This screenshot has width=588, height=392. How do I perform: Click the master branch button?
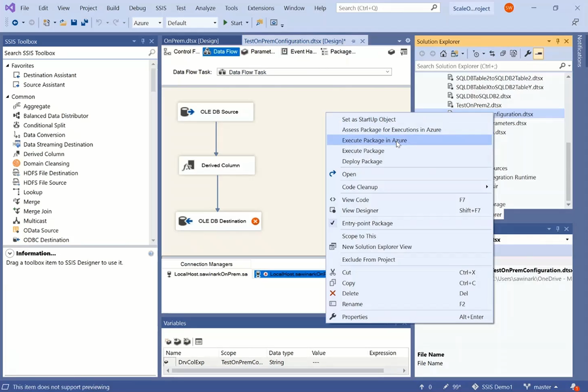[x=540, y=387]
